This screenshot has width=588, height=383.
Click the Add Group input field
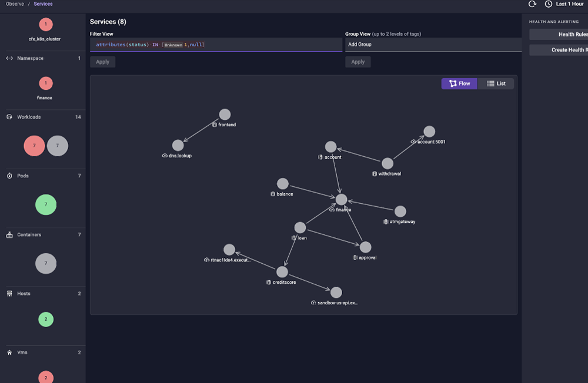[433, 44]
